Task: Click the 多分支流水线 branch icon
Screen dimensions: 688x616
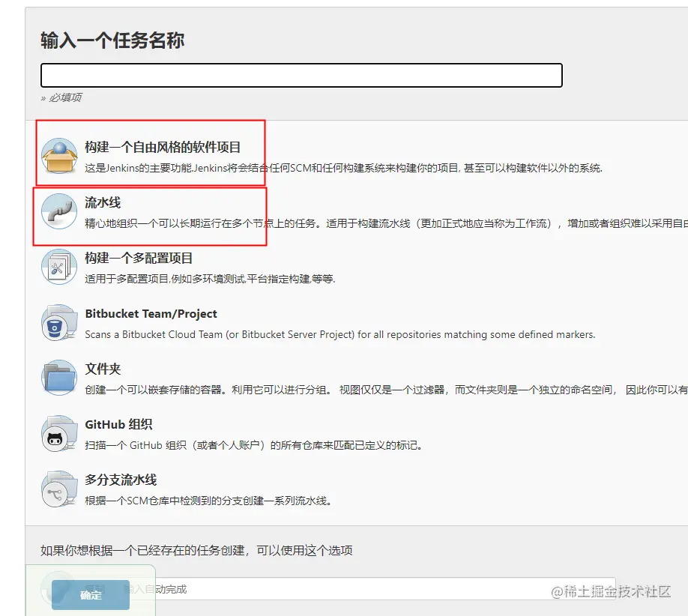Action: [59, 489]
